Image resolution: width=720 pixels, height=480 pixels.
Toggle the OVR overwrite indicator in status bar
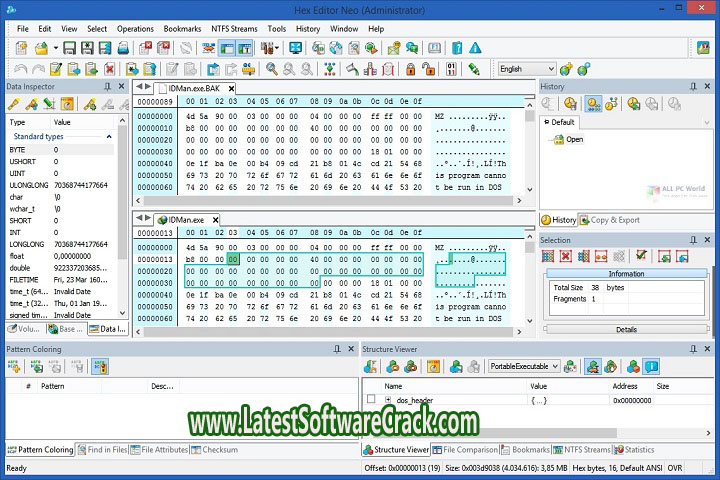[x=704, y=467]
